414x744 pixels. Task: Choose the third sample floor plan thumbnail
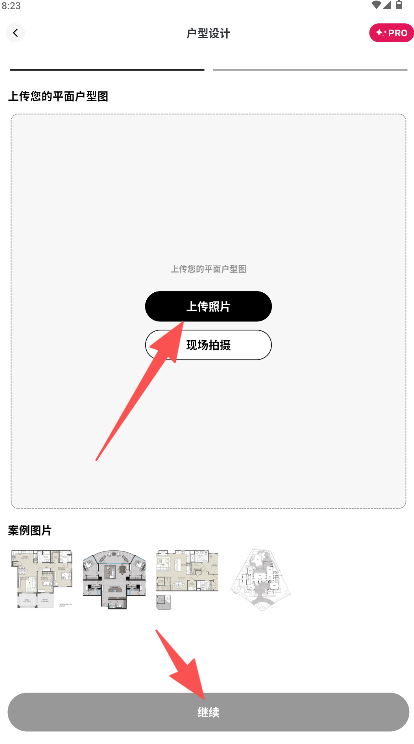(187, 580)
